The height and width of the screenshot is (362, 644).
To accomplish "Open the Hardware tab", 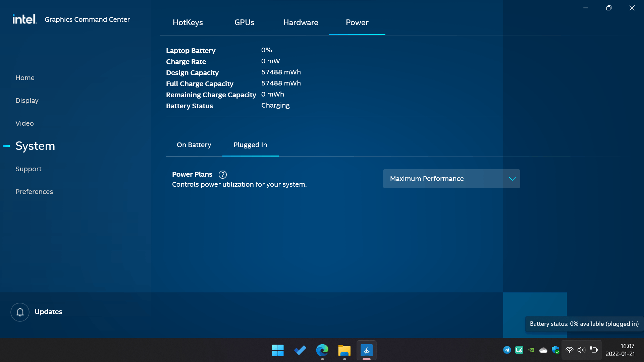I will coord(301,22).
